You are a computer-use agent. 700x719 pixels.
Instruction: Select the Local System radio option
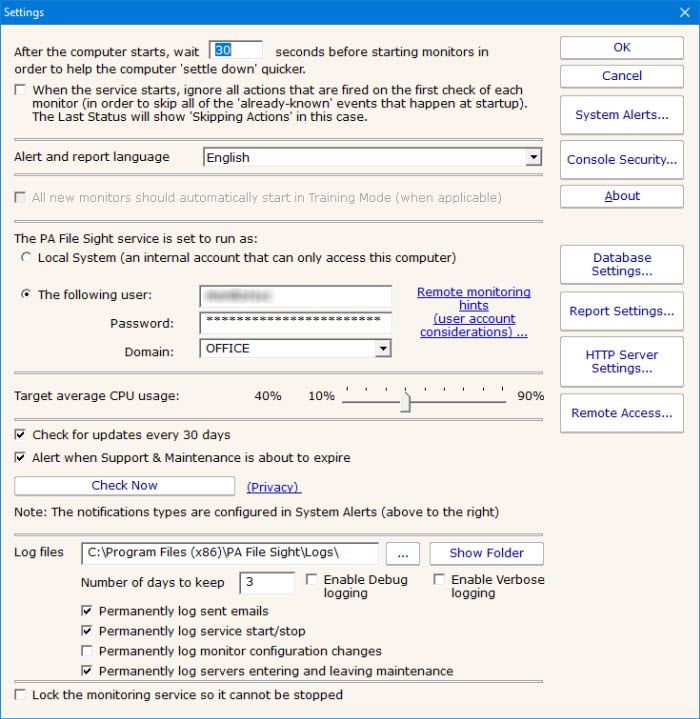point(25,258)
